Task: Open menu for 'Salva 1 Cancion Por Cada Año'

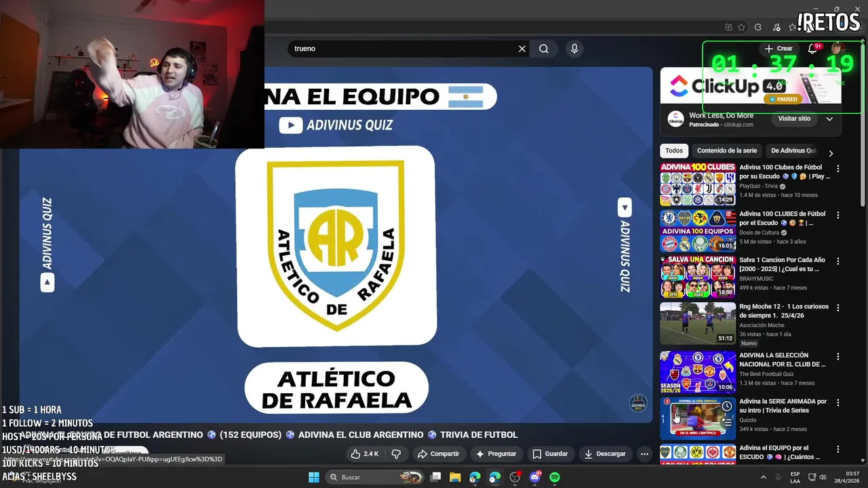Action: pos(838,261)
